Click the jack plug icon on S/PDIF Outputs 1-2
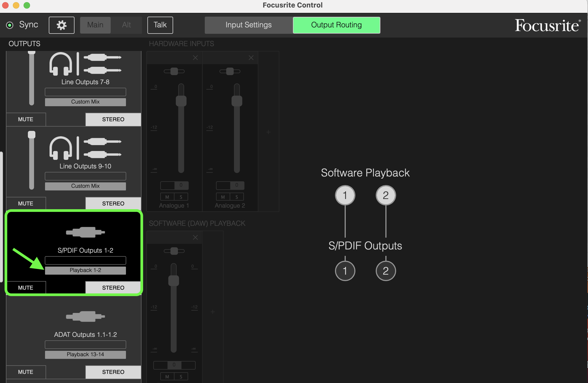 point(85,232)
